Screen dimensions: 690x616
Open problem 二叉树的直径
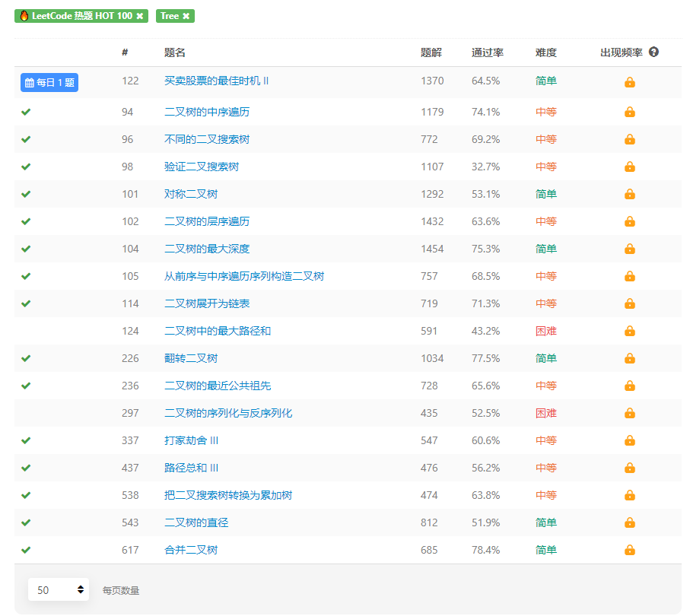pos(196,522)
